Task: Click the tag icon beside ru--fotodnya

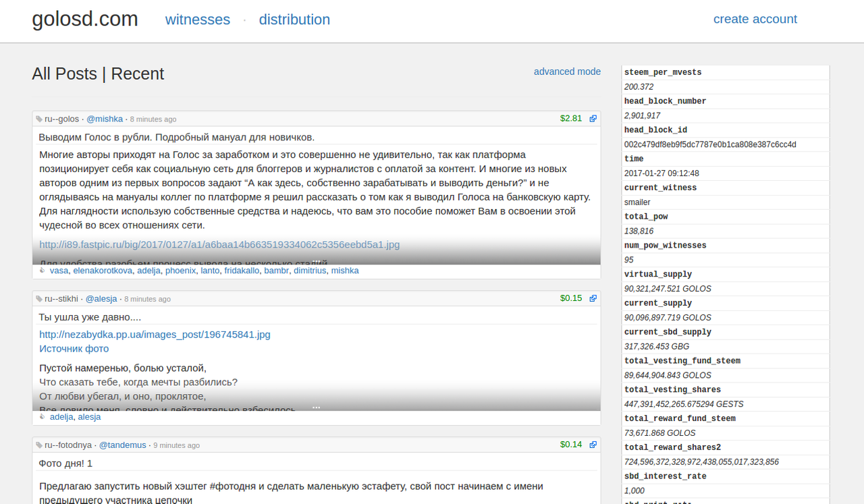Action: coord(39,445)
